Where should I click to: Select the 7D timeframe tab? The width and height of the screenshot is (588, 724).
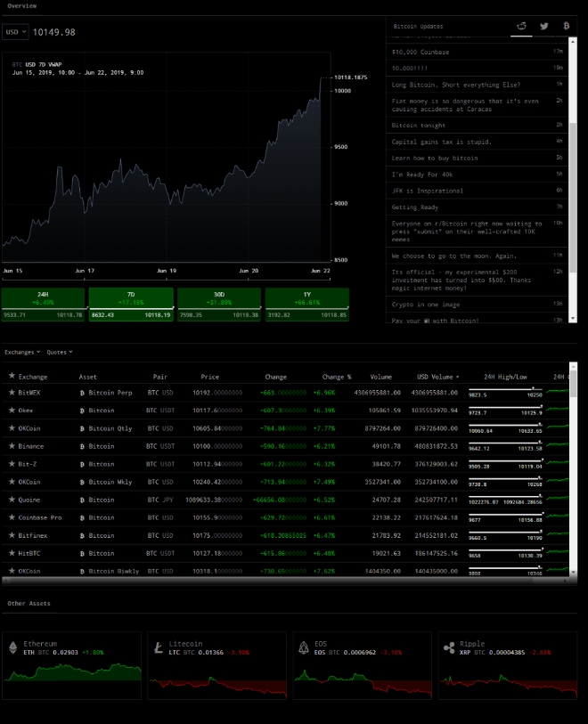click(x=131, y=305)
